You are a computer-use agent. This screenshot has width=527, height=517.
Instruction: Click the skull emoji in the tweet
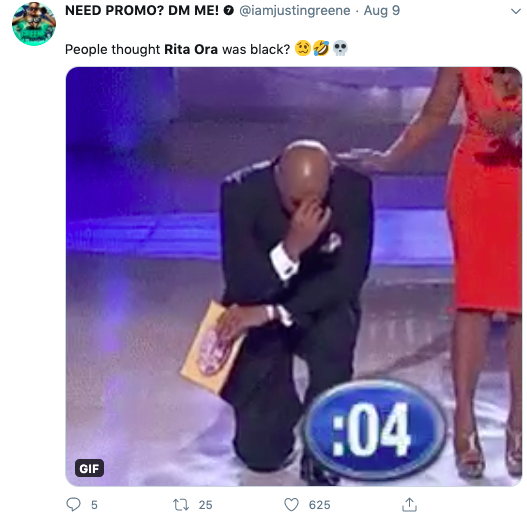pos(340,48)
